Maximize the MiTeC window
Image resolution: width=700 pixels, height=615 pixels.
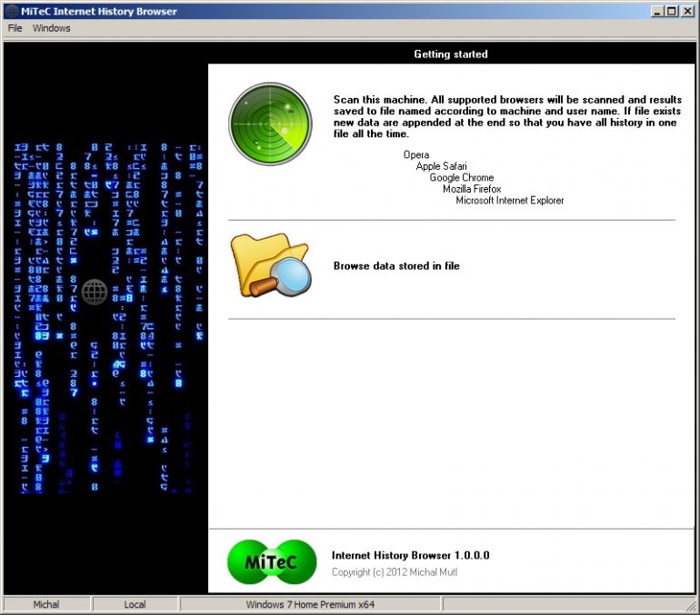(671, 11)
